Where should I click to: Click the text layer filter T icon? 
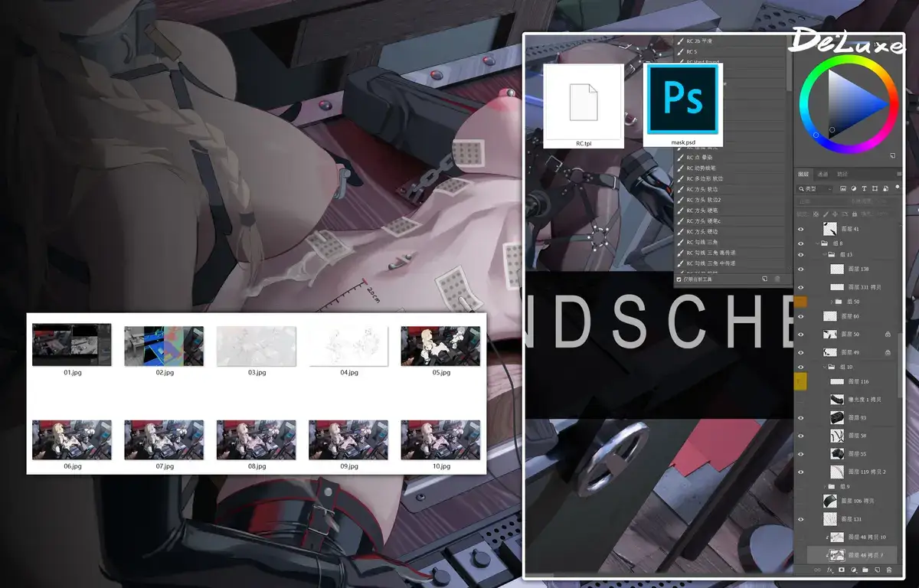[864, 188]
